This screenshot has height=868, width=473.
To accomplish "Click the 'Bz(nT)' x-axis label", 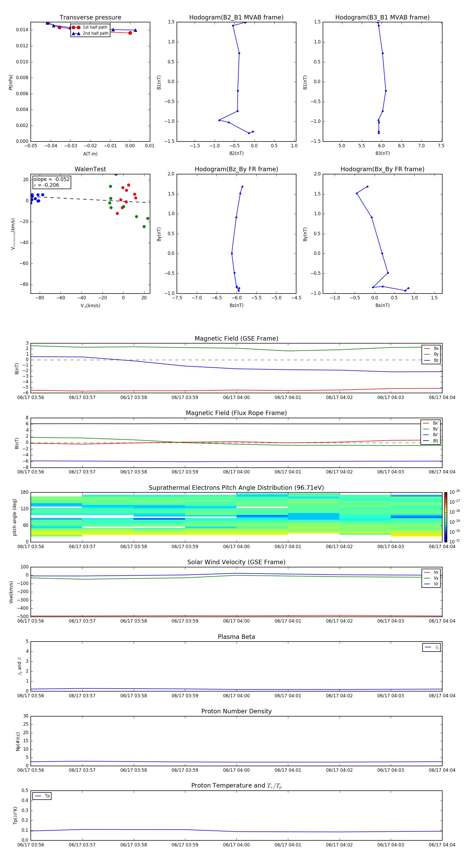I will pyautogui.click(x=236, y=305).
